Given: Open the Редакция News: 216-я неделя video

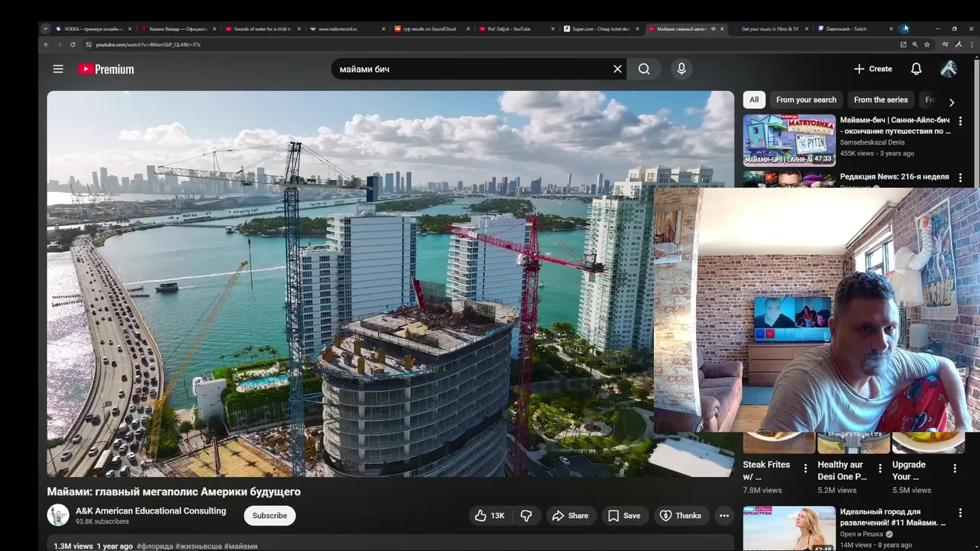Looking at the screenshot, I should coord(894,177).
